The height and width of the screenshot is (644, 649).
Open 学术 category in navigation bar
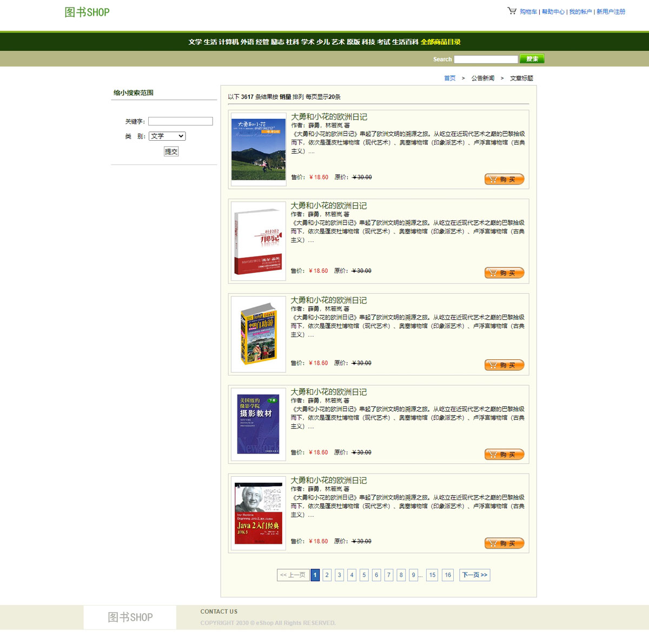[308, 42]
